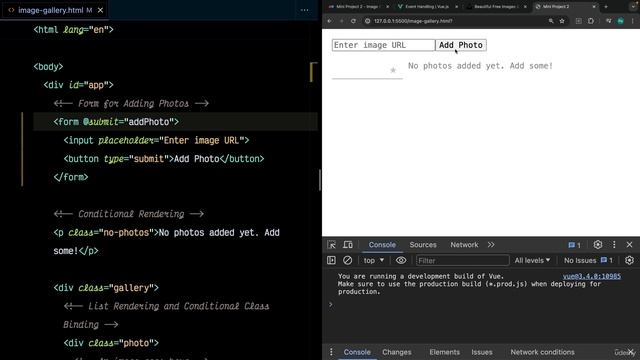
Task: Select the Elements tab in the drawer
Action: (444, 352)
